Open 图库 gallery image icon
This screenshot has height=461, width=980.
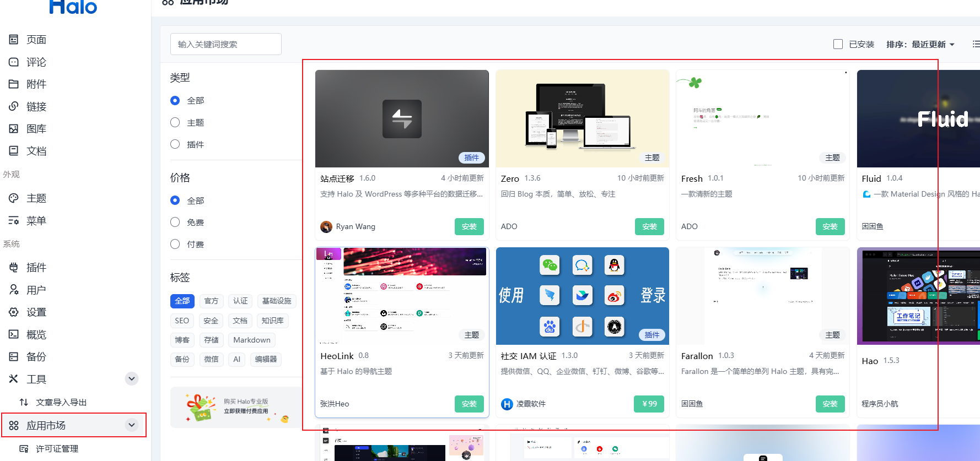[x=14, y=128]
